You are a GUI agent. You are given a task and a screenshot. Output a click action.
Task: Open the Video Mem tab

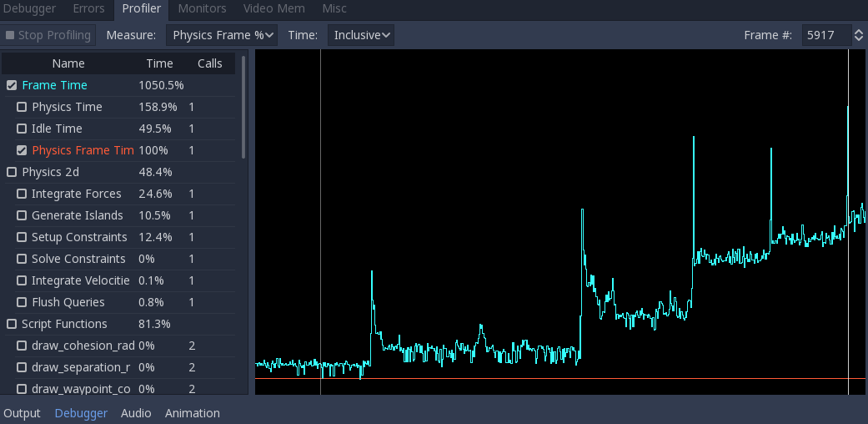[x=274, y=9]
